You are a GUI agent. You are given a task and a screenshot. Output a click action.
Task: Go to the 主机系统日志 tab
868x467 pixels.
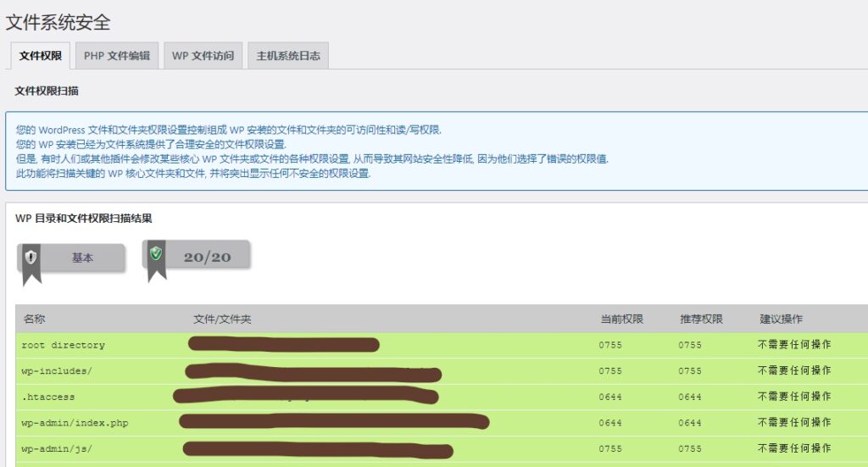point(288,56)
